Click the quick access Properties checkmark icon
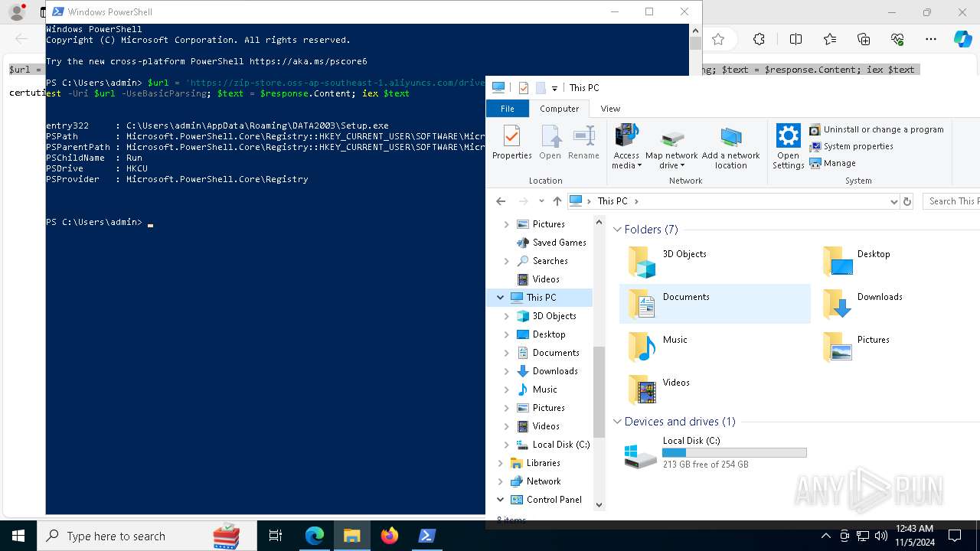This screenshot has width=980, height=551. (x=524, y=88)
